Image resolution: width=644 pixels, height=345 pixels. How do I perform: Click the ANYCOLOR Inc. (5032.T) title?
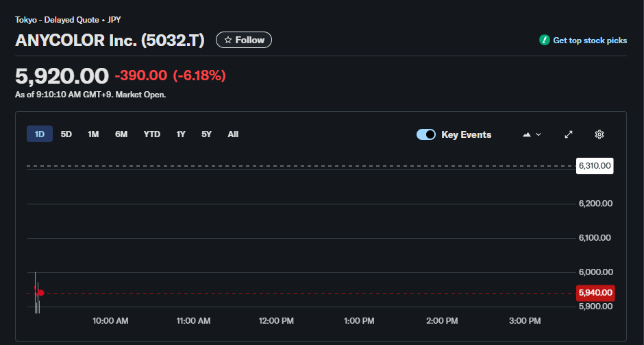click(x=110, y=40)
